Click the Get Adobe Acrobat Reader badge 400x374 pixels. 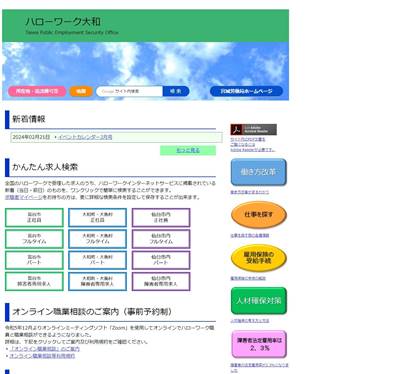click(254, 130)
